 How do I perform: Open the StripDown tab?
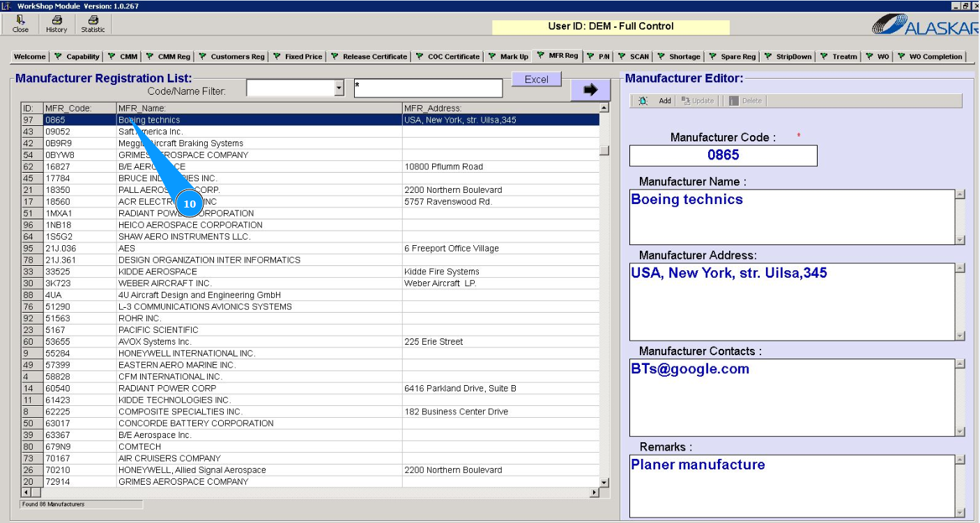coord(788,56)
